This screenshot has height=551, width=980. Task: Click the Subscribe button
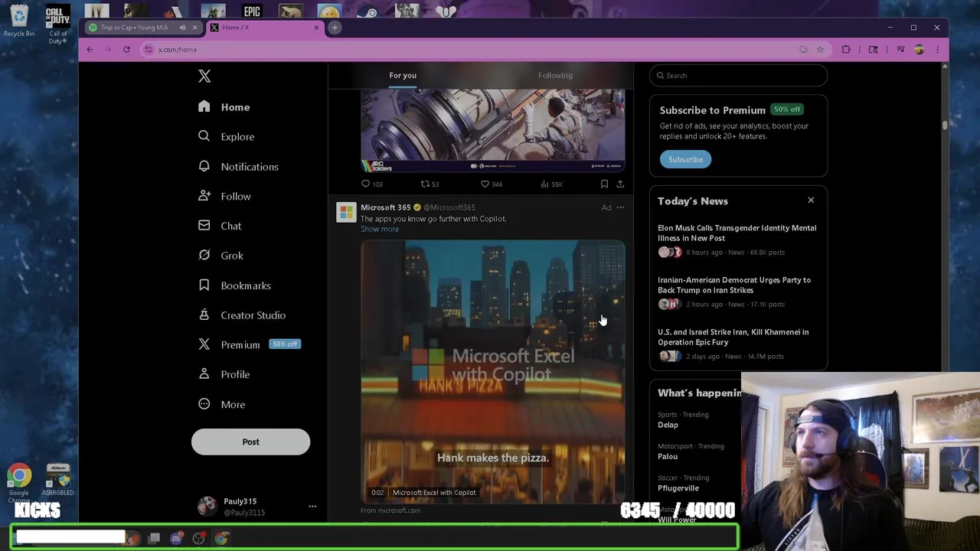click(685, 159)
